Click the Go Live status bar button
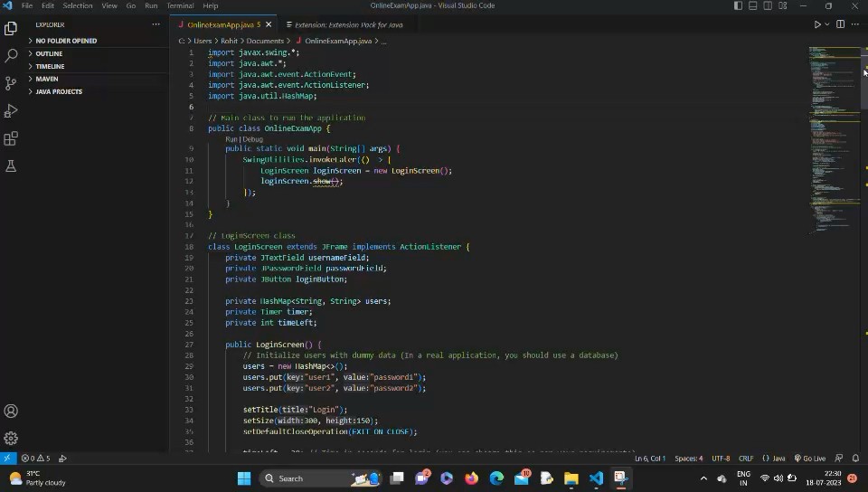 point(814,459)
